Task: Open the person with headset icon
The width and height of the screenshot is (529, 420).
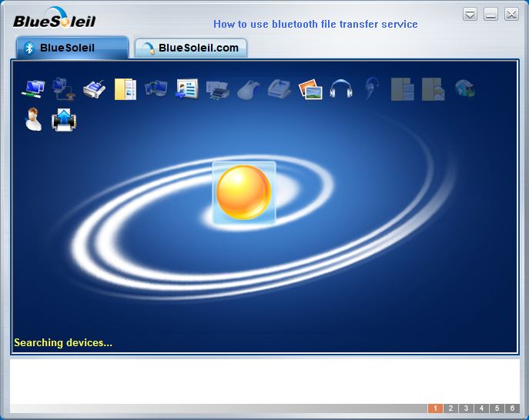Action: (x=33, y=119)
